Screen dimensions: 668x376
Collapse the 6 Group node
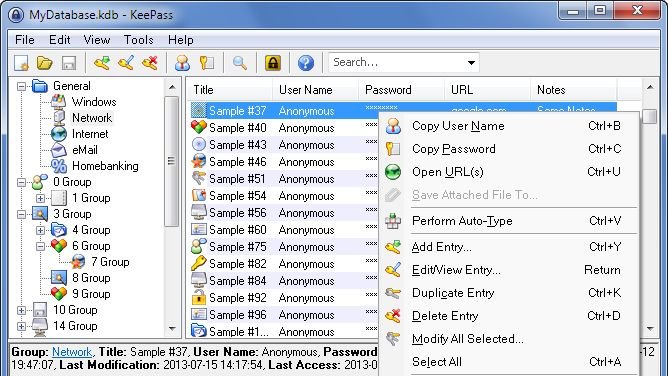coord(40,246)
